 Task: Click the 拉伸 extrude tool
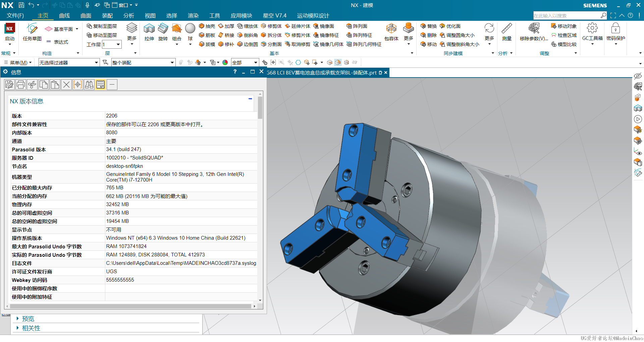[x=149, y=33]
